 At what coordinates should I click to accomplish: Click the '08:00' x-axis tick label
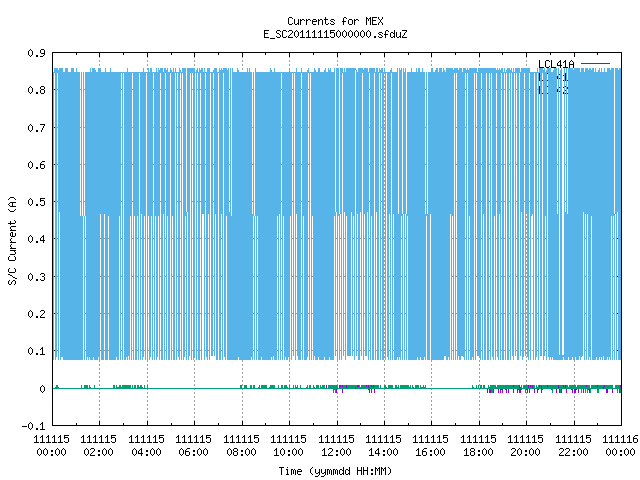[x=241, y=452]
